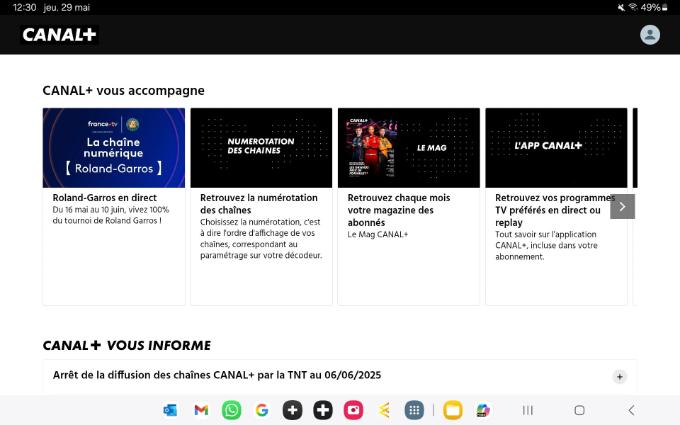
Task: Click the 'CANAL+ VOUS INFORME' heading
Action: pyautogui.click(x=127, y=345)
